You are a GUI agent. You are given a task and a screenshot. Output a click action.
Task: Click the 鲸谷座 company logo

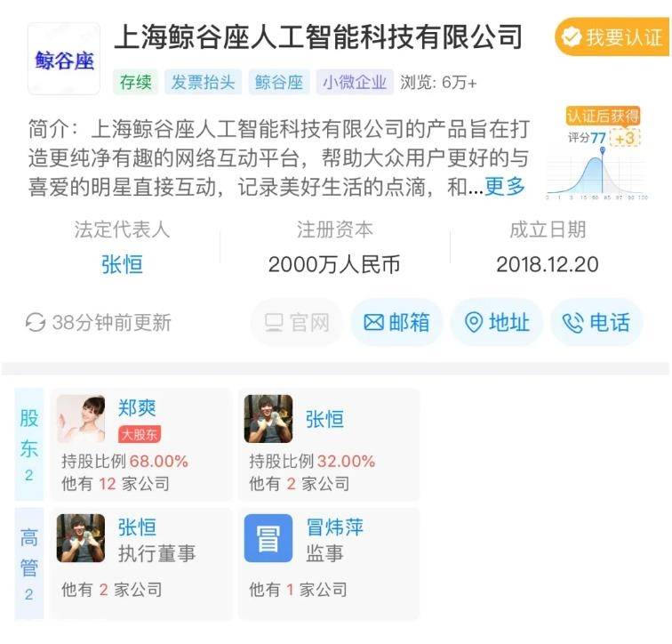coord(64,59)
